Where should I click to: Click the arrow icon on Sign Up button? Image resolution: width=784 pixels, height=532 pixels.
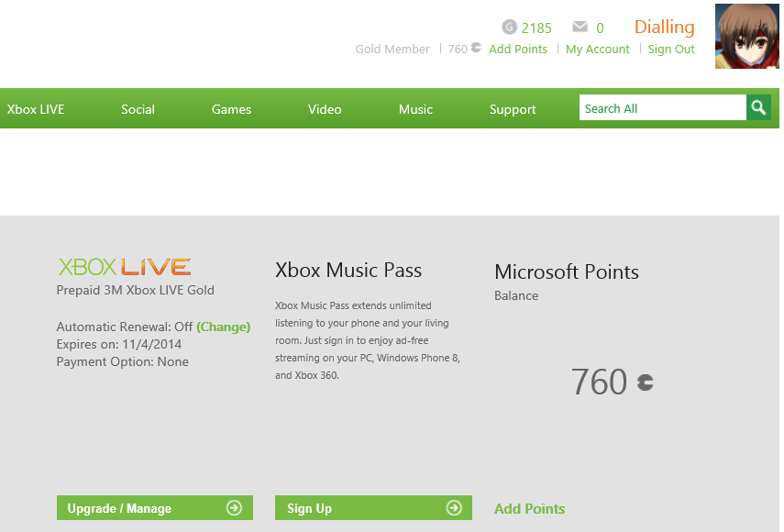coord(454,508)
